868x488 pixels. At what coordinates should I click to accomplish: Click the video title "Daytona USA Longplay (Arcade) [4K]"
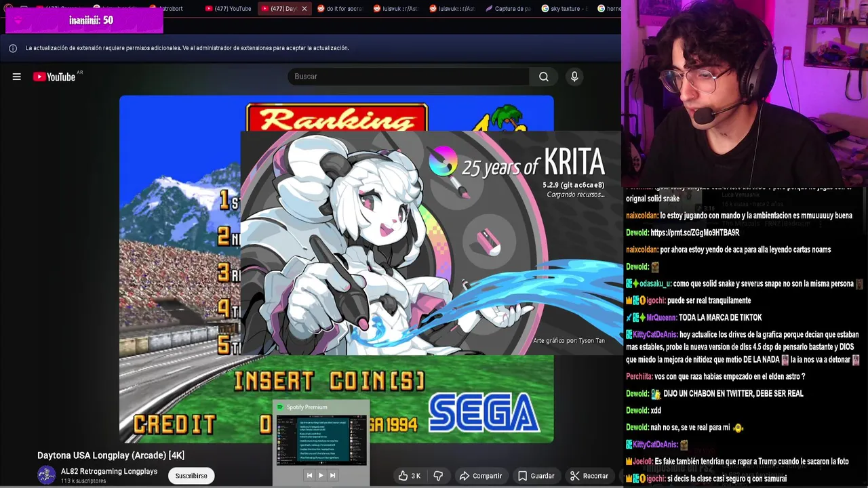coord(111,455)
